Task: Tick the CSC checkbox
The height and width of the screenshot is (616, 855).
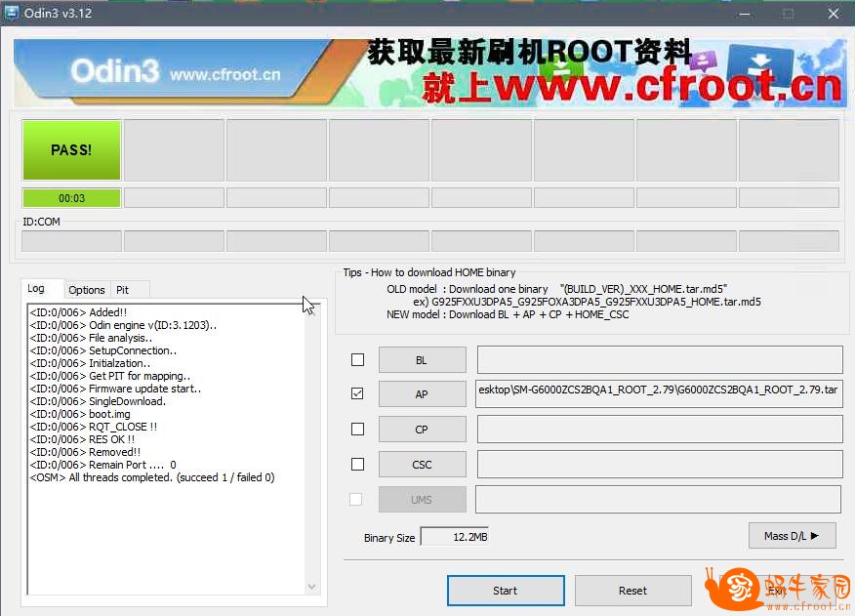Action: click(x=357, y=465)
